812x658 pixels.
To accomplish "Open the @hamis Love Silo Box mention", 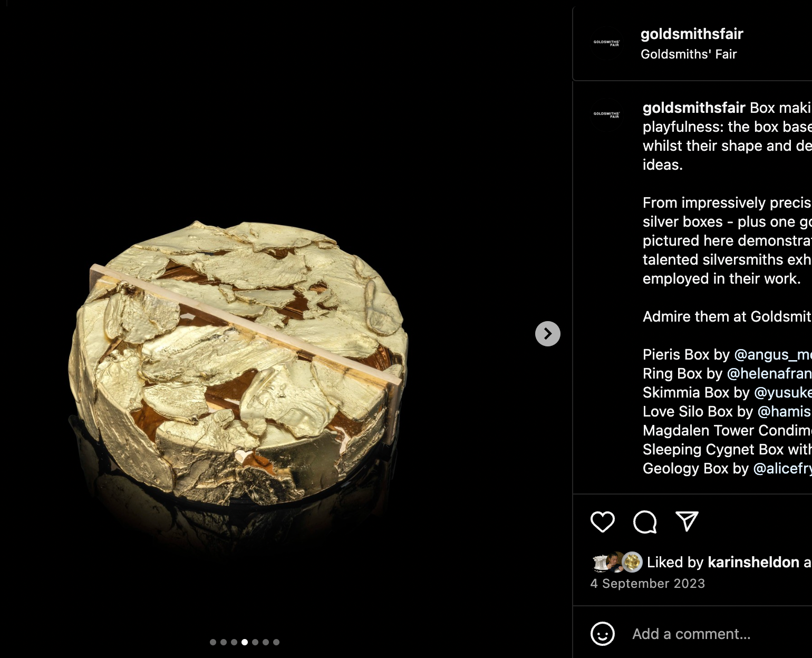I will coord(785,412).
